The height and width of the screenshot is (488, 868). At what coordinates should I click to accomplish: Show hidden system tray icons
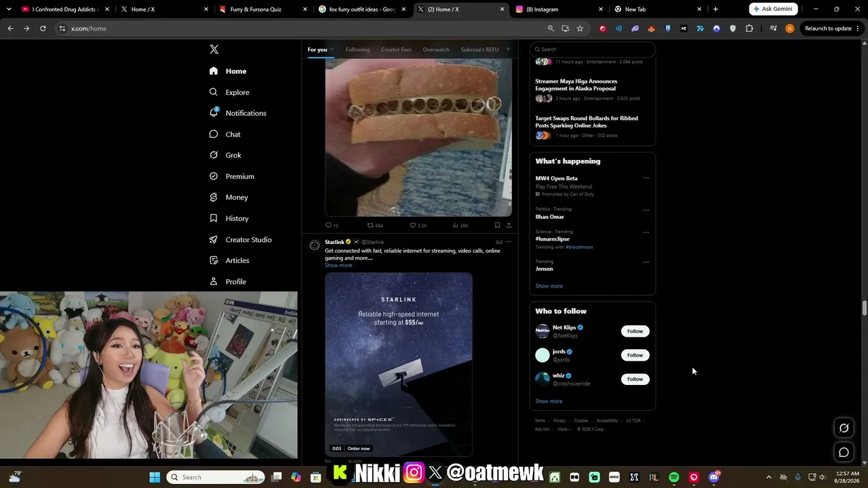pyautogui.click(x=768, y=477)
